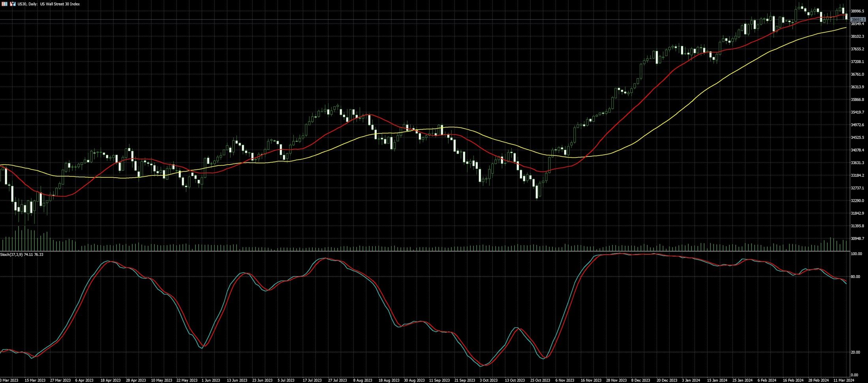Click the 38996.5 price scale label
The image size is (868, 383).
pos(858,11)
